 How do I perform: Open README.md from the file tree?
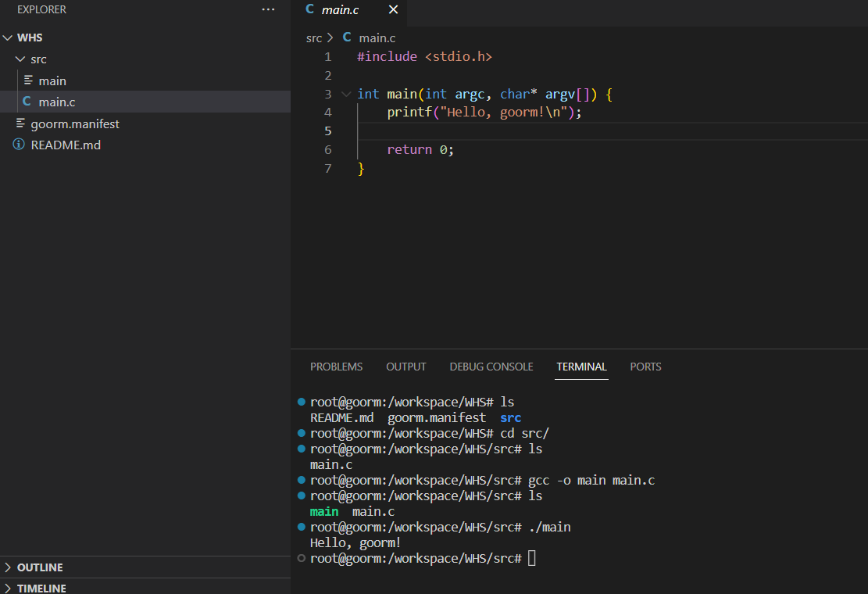[66, 145]
